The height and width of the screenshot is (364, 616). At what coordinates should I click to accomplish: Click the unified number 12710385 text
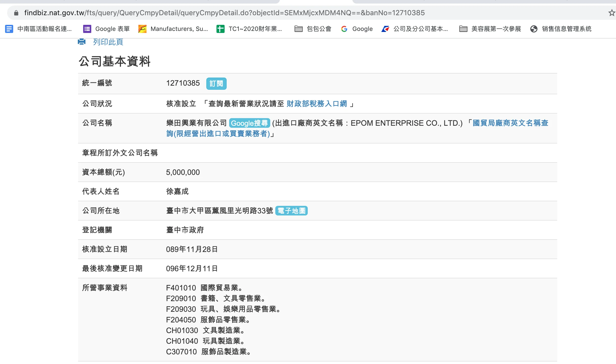[x=183, y=83]
